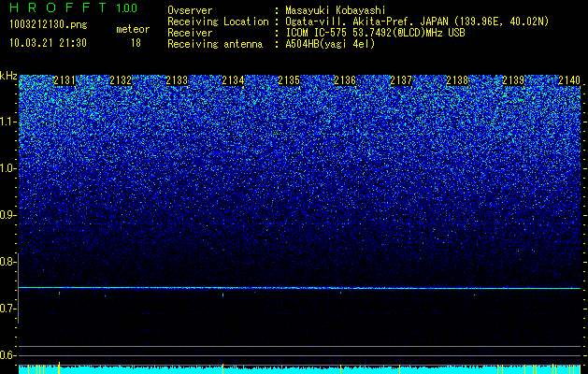Viewport: 588px width, 374px height.
Task: Click the yellow spike at 2134 in power bar
Action: pyautogui.click(x=222, y=368)
